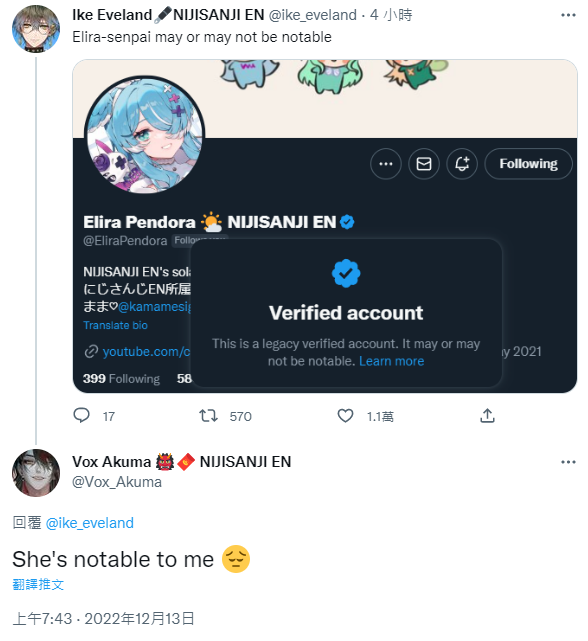
Task: Click Elira Pendora's round profile picture
Action: [145, 134]
